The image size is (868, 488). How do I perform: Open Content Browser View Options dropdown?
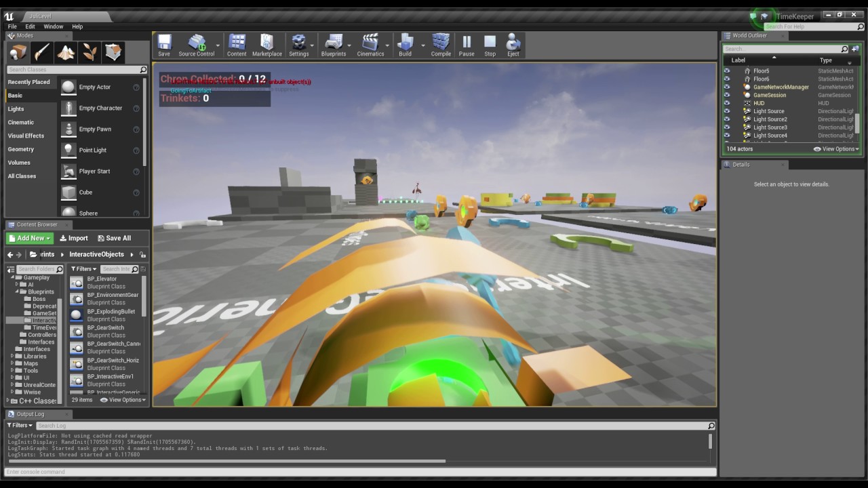click(x=123, y=400)
